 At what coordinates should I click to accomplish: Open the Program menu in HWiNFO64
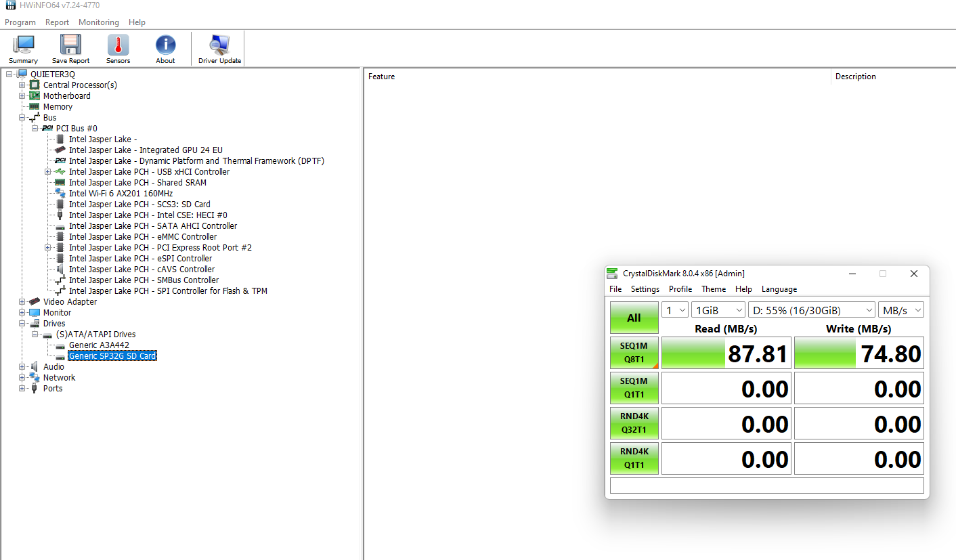pyautogui.click(x=20, y=22)
